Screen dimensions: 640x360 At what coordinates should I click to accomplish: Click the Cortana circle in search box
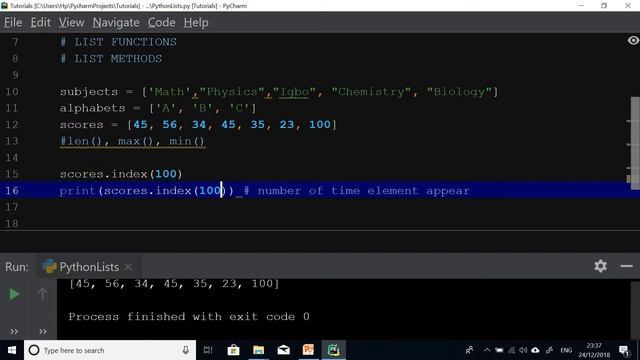point(34,350)
